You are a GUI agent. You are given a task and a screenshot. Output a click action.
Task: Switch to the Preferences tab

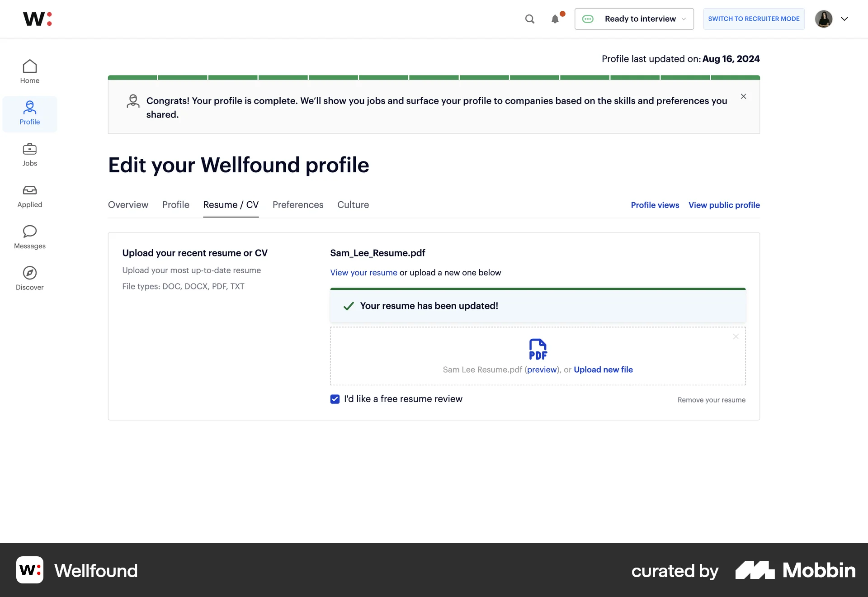297,205
